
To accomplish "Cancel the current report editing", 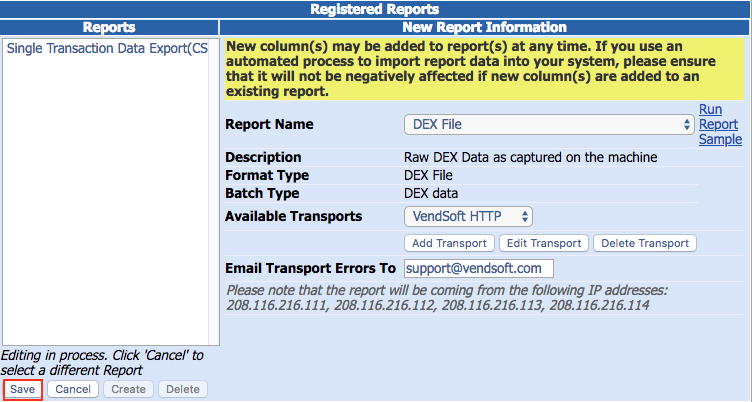I will (73, 389).
